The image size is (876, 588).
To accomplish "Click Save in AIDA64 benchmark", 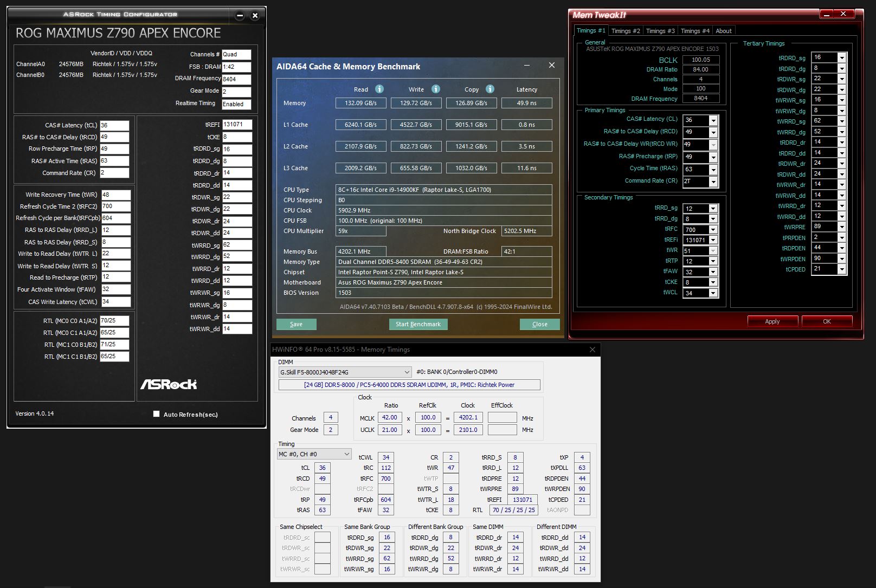I will click(296, 324).
